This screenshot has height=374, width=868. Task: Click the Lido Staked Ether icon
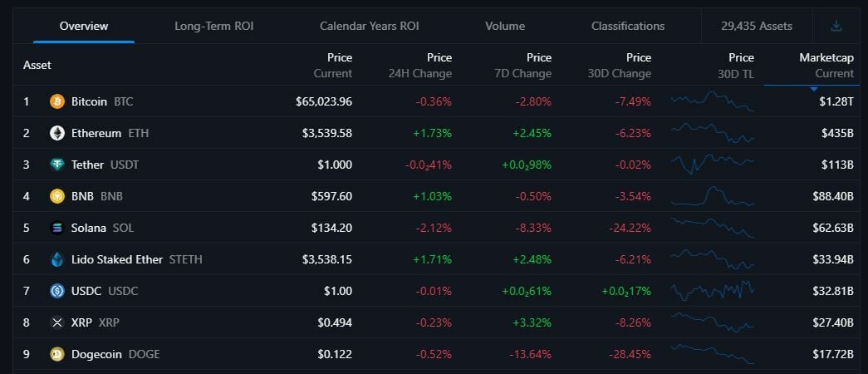tap(57, 259)
